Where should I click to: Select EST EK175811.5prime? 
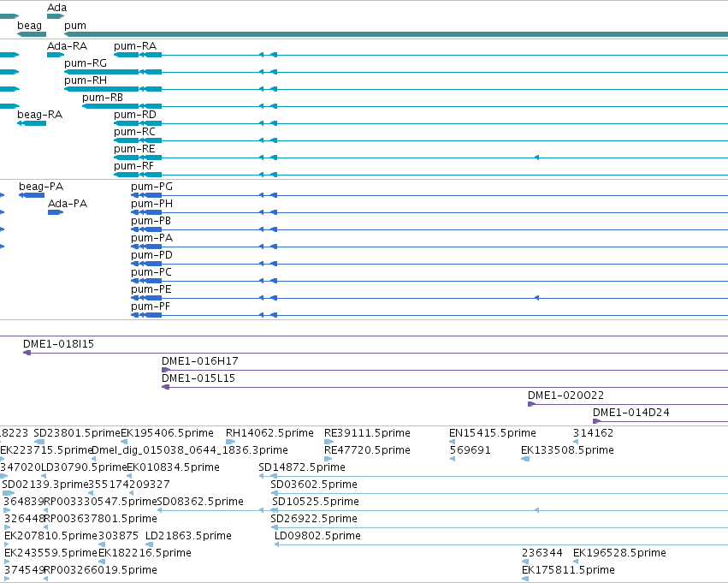[568, 571]
